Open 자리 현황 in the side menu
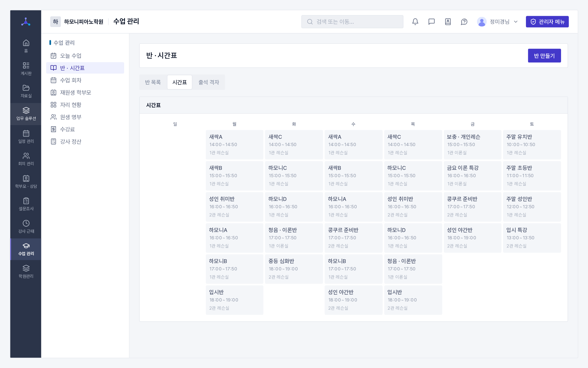This screenshot has height=368, width=588. pos(85,105)
